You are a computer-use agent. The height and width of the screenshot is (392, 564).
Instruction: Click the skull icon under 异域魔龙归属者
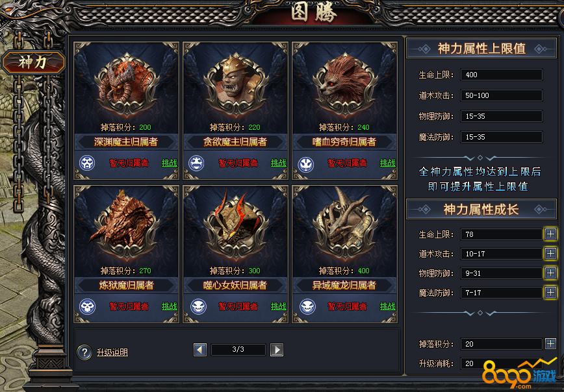click(x=307, y=306)
